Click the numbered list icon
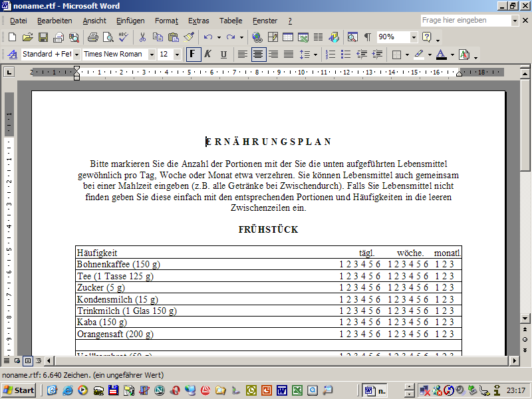 point(331,55)
